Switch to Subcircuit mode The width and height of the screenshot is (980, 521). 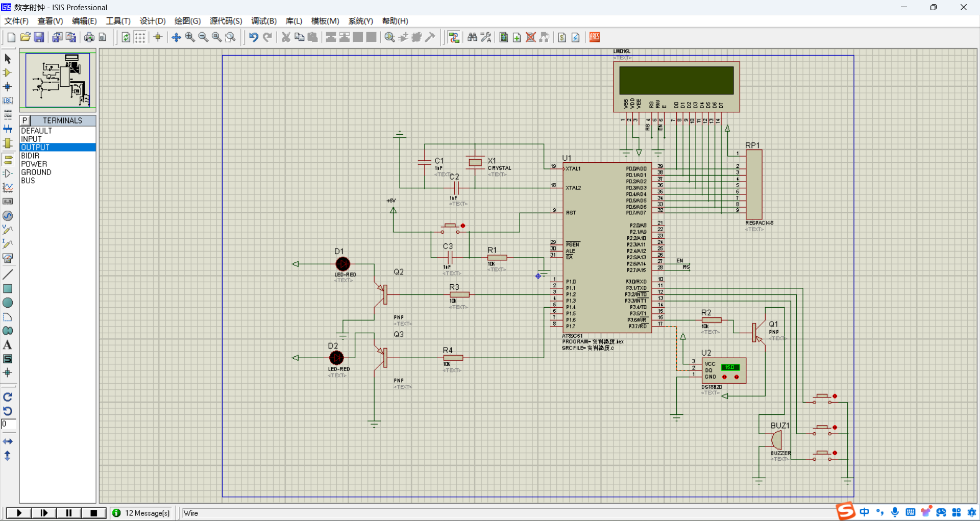[x=8, y=143]
